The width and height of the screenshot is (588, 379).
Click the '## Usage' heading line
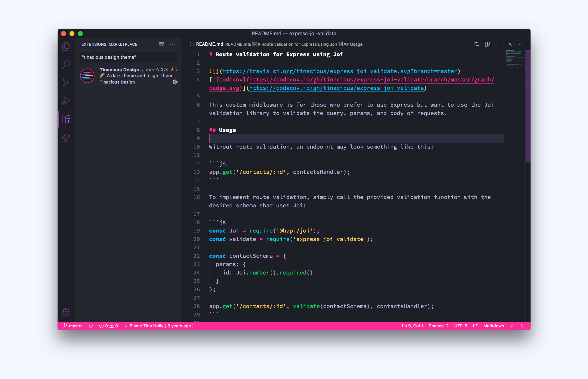click(222, 130)
